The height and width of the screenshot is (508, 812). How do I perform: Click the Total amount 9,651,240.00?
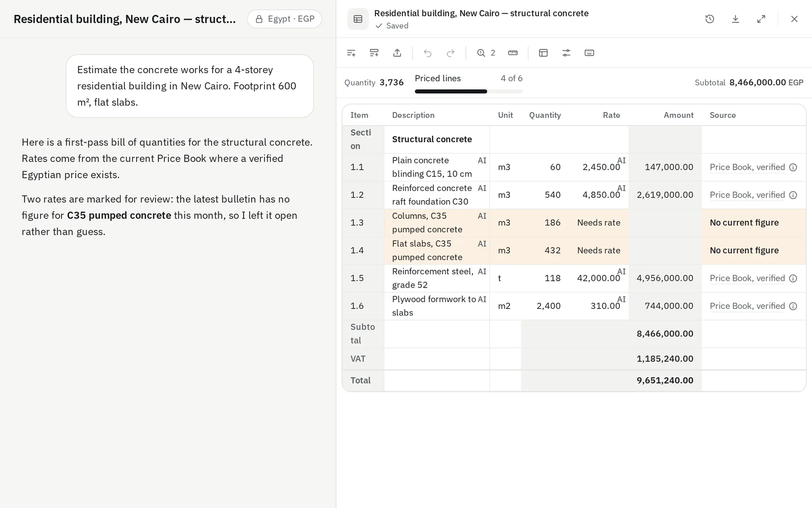coord(665,380)
